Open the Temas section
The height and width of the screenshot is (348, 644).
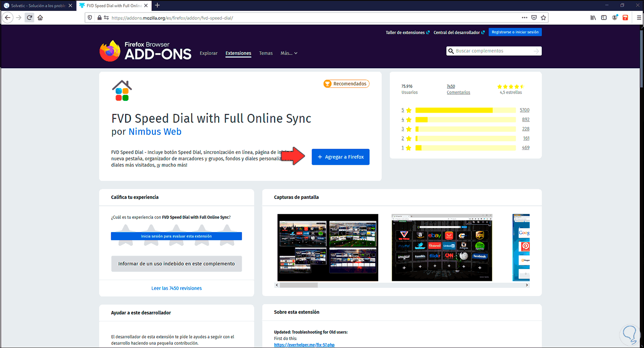click(266, 53)
